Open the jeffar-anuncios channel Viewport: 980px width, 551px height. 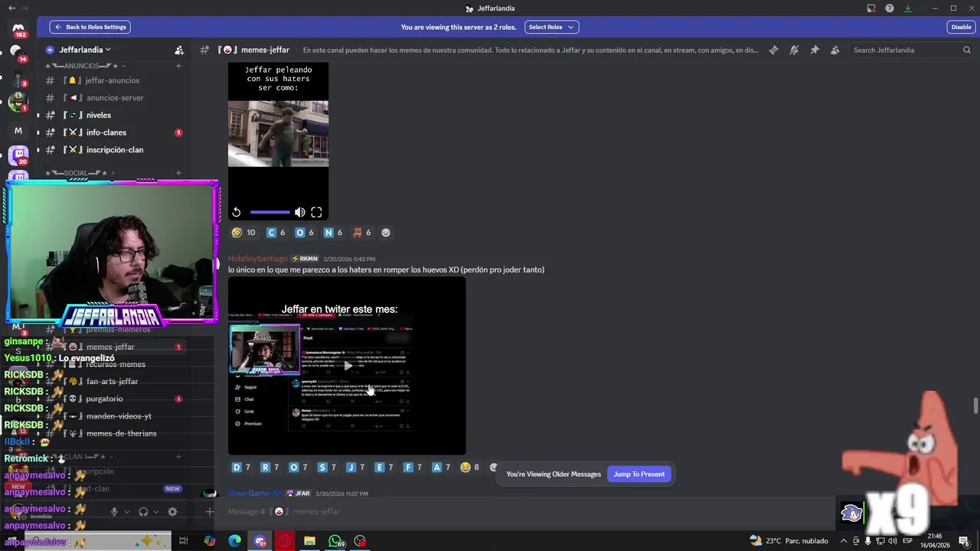[113, 80]
